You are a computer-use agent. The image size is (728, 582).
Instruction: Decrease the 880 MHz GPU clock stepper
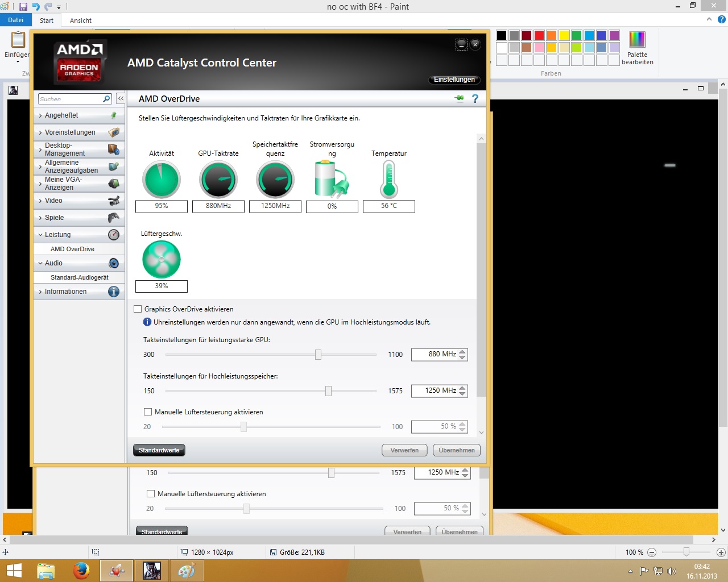tap(462, 357)
